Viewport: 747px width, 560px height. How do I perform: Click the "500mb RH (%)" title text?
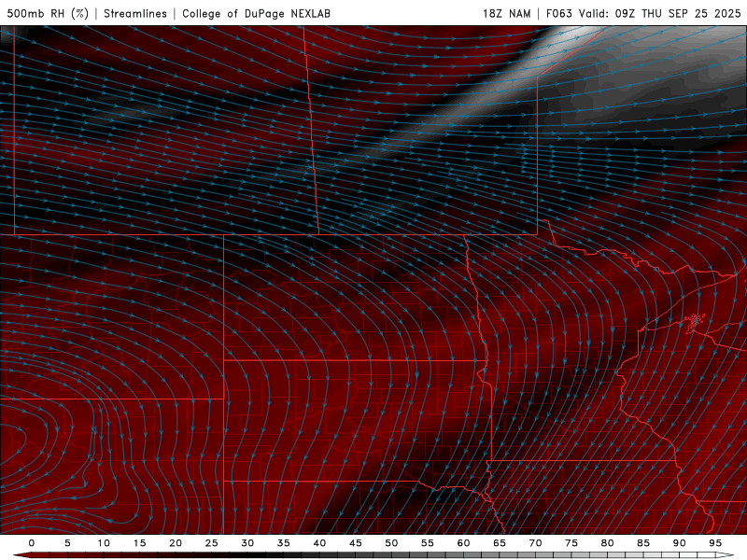coord(48,13)
